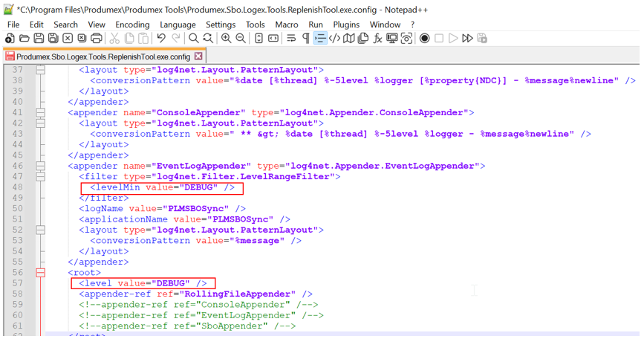
Task: Open Folder as Workspace icon
Action: pos(391,39)
